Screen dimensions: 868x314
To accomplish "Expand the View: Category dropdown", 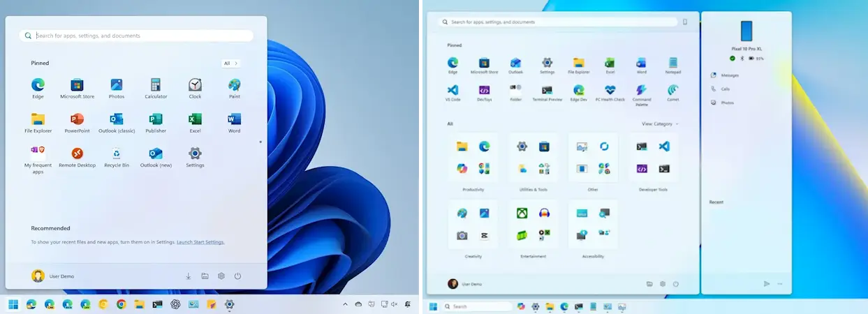I will 660,124.
